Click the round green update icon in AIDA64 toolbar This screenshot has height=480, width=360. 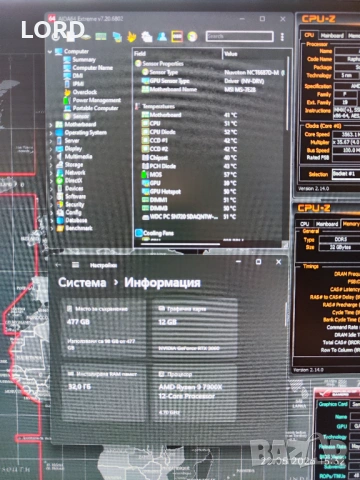pyautogui.click(x=192, y=36)
